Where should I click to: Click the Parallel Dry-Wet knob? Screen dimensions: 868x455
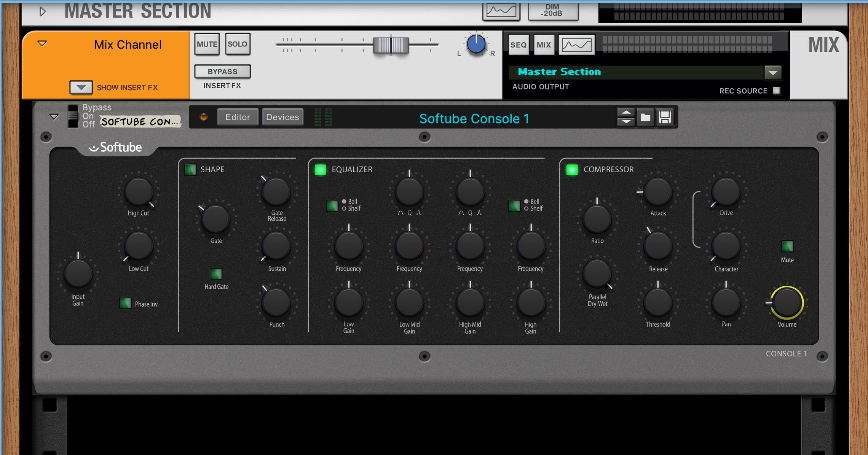(x=597, y=274)
